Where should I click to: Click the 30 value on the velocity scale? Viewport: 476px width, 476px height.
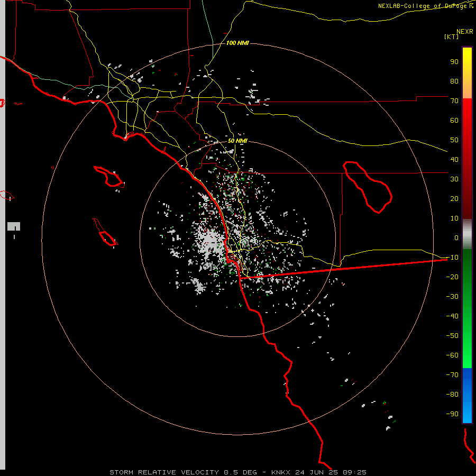[x=454, y=179]
